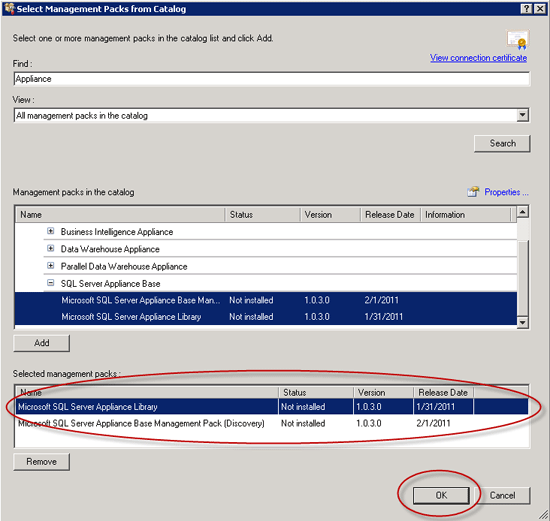
Task: Click the help question mark in title bar
Action: (x=526, y=9)
